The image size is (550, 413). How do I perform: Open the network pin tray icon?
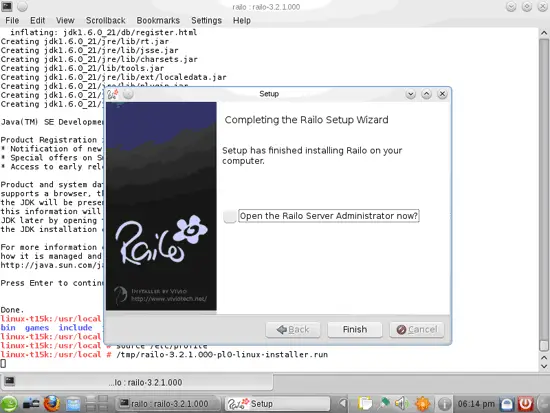point(384,404)
